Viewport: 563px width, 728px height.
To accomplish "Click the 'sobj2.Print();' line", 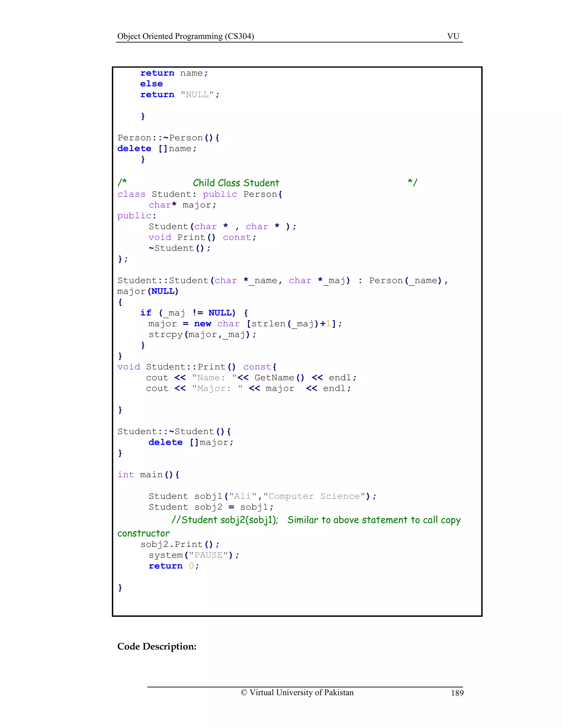I will tap(180, 544).
